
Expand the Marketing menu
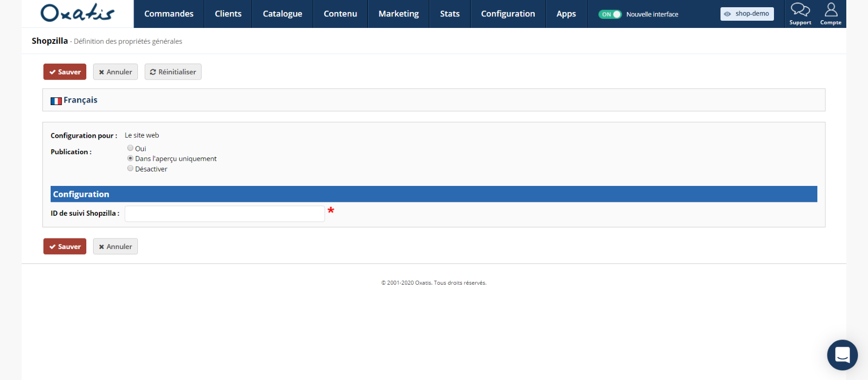[x=398, y=14]
